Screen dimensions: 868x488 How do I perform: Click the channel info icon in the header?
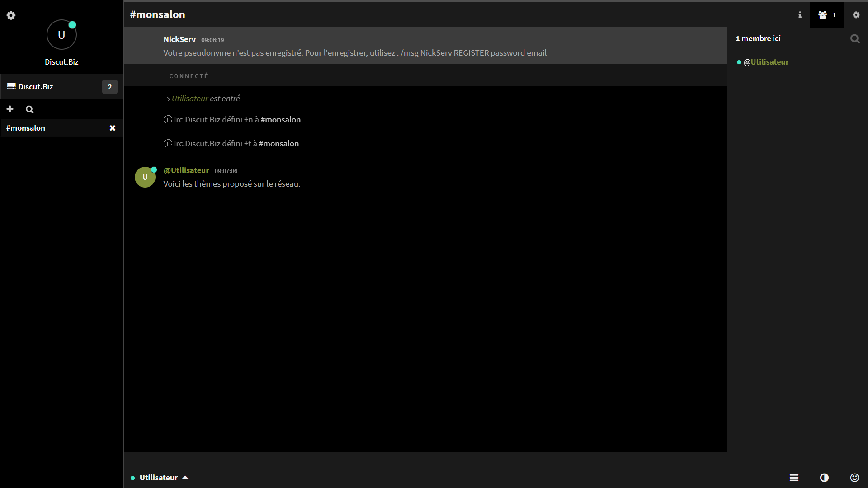pos(800,15)
